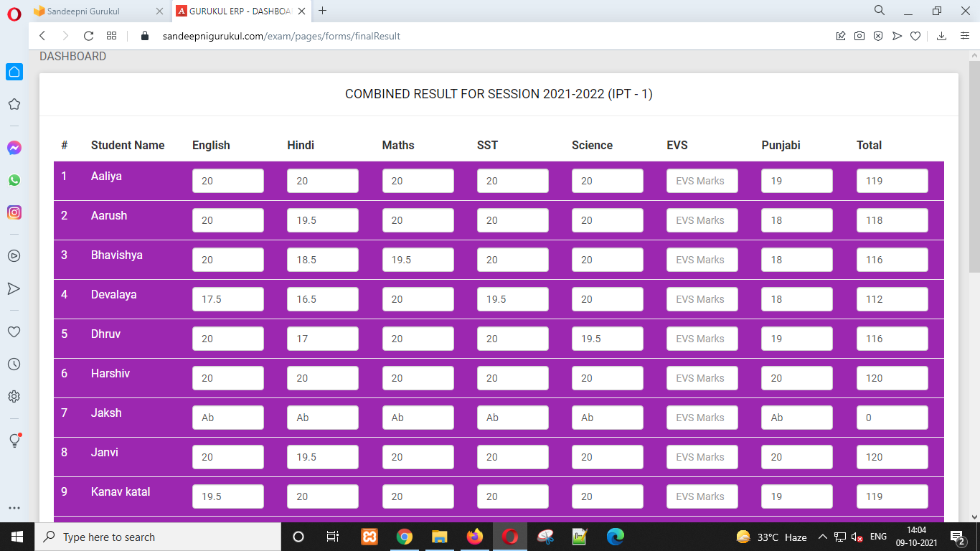Take a snapshot with the camera icon
The image size is (980, 551).
click(x=859, y=36)
